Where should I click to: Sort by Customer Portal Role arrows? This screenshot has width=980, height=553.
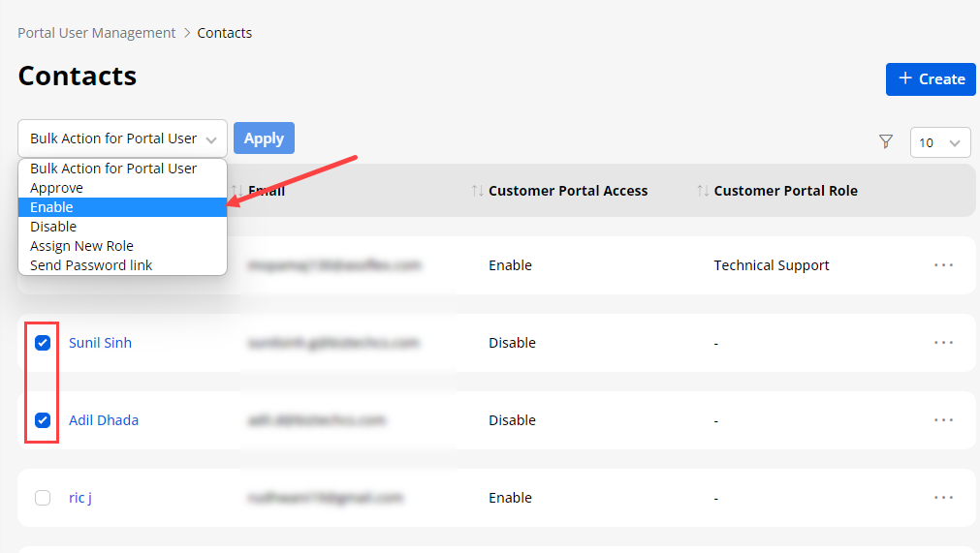click(703, 191)
